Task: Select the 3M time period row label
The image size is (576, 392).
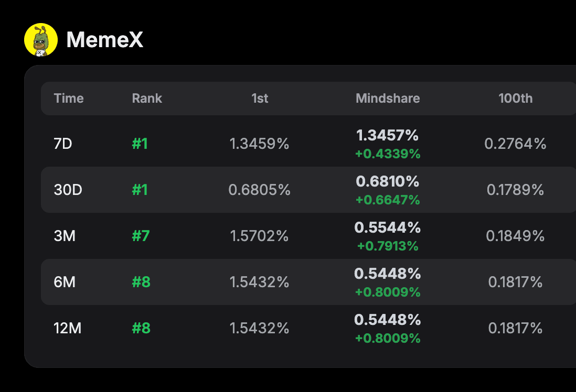Action: click(x=65, y=236)
